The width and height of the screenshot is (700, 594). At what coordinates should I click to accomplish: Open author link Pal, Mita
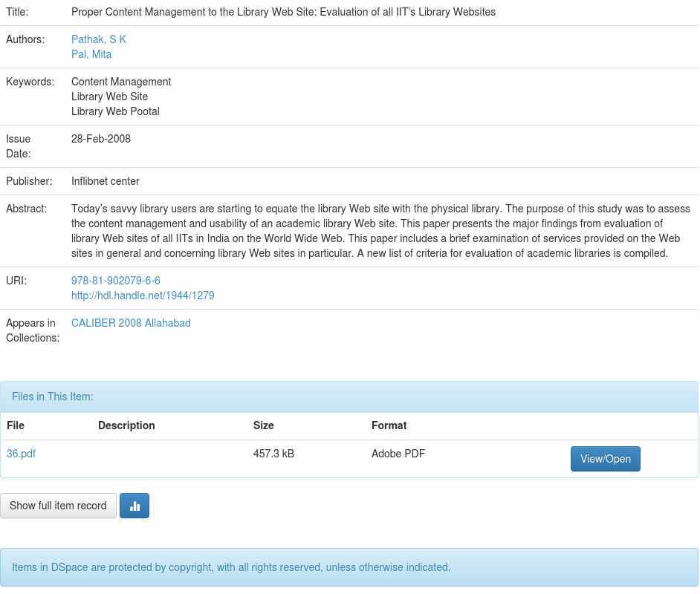[91, 54]
